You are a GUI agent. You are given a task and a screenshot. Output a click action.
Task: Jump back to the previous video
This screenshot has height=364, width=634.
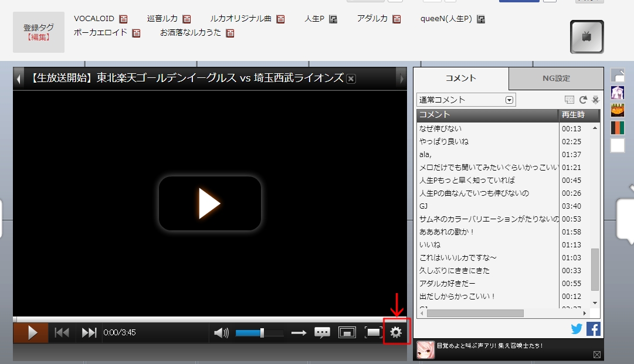pos(62,332)
